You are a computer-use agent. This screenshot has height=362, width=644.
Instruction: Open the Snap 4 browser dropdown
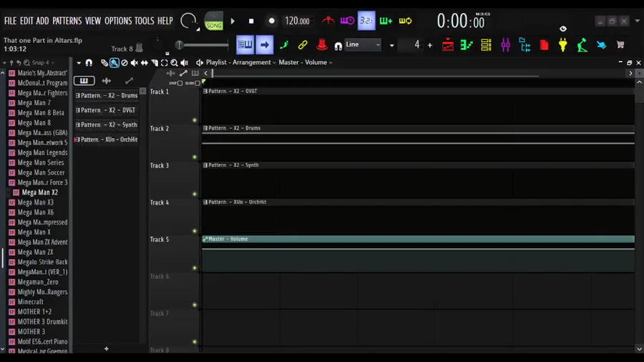43,63
